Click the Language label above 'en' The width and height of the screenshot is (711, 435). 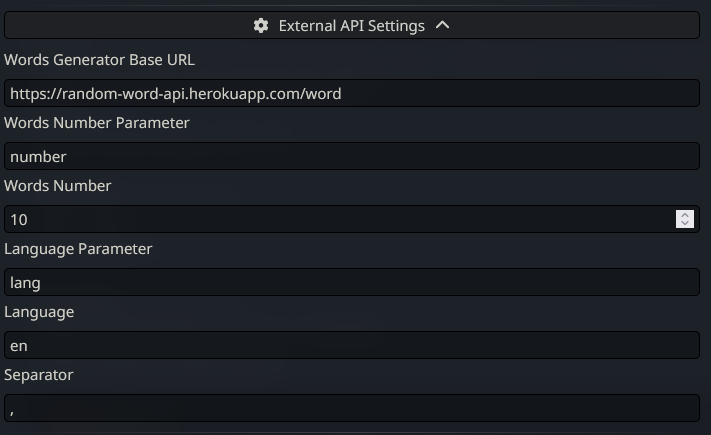(39, 312)
